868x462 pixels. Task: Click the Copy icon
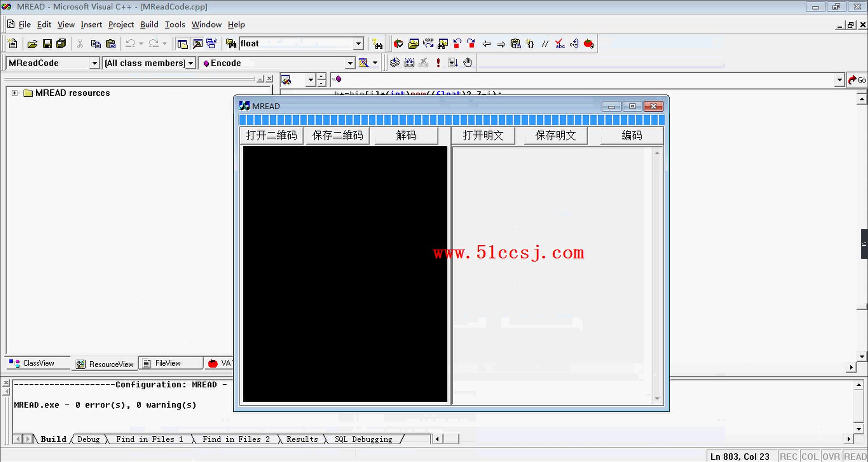coord(95,44)
